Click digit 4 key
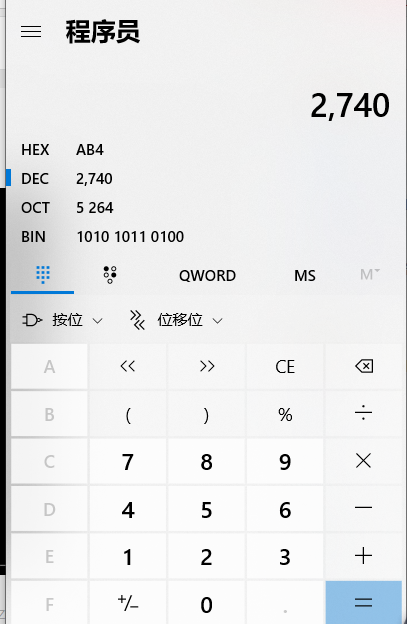The image size is (407, 624). [128, 509]
